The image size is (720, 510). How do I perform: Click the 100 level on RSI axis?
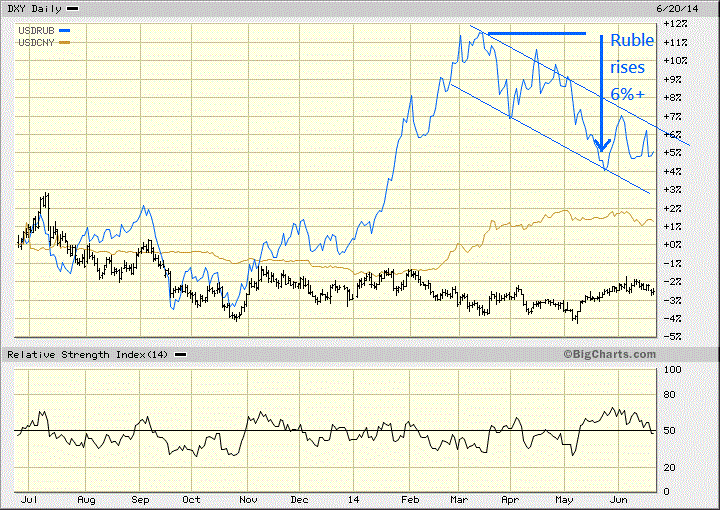click(674, 370)
